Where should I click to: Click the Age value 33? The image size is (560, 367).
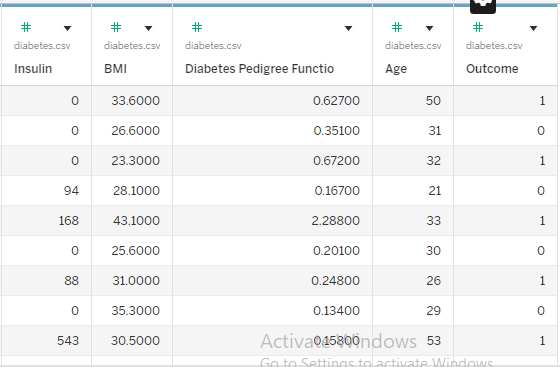point(434,221)
